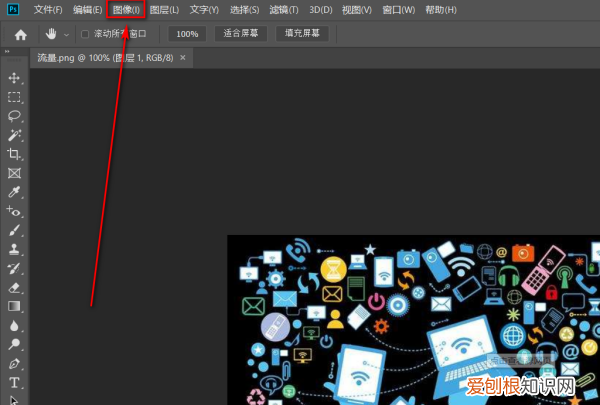
Task: Close the 流量.png document tab
Action: [183, 58]
